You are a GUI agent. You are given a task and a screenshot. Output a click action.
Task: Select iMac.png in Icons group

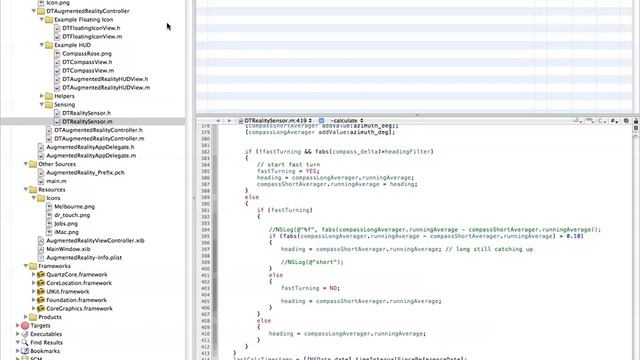pyautogui.click(x=67, y=232)
